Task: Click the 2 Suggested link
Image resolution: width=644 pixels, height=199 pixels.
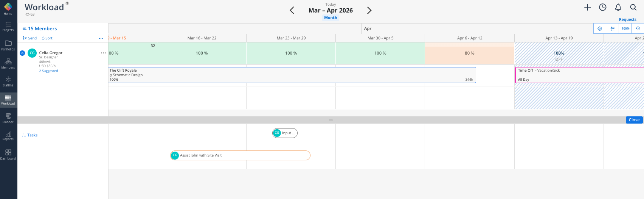Action: (48, 71)
